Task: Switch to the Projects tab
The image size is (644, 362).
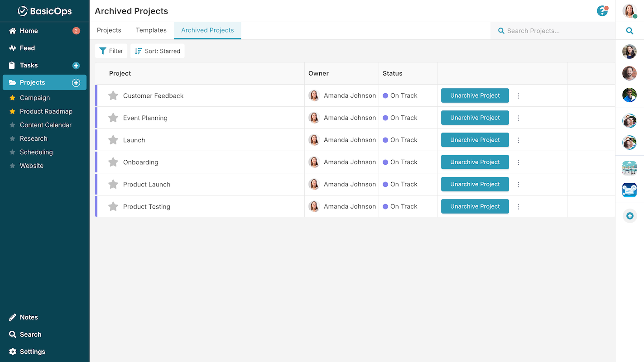Action: [x=109, y=30]
